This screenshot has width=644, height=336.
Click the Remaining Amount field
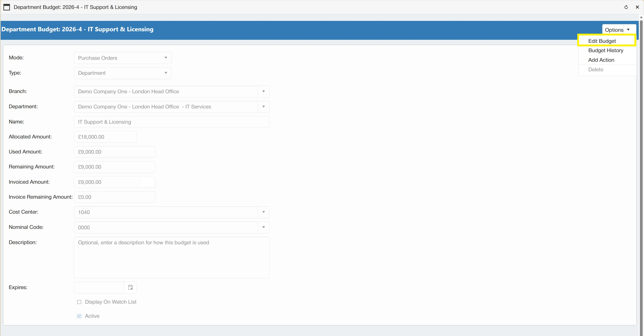(115, 167)
